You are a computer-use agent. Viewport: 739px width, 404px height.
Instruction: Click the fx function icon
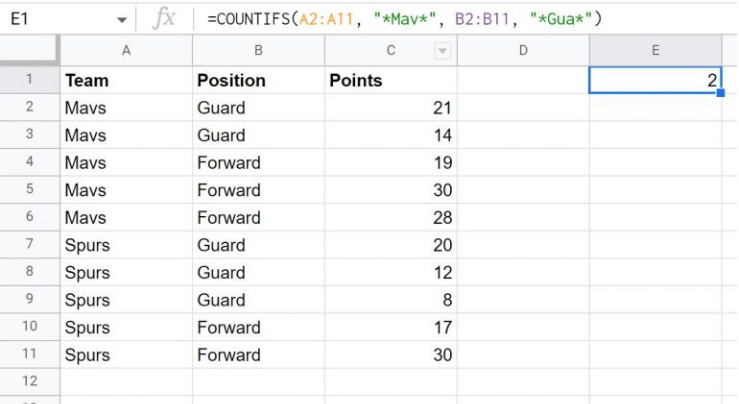[166, 19]
